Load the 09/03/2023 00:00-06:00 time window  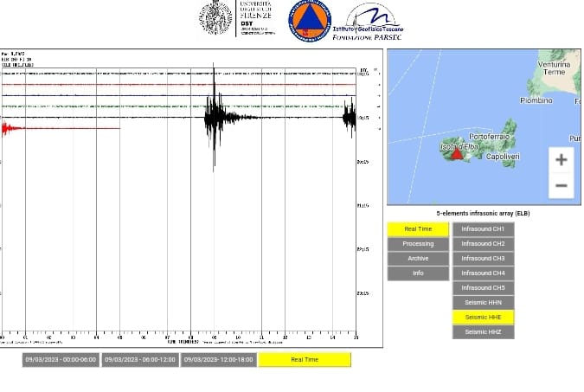(61, 360)
